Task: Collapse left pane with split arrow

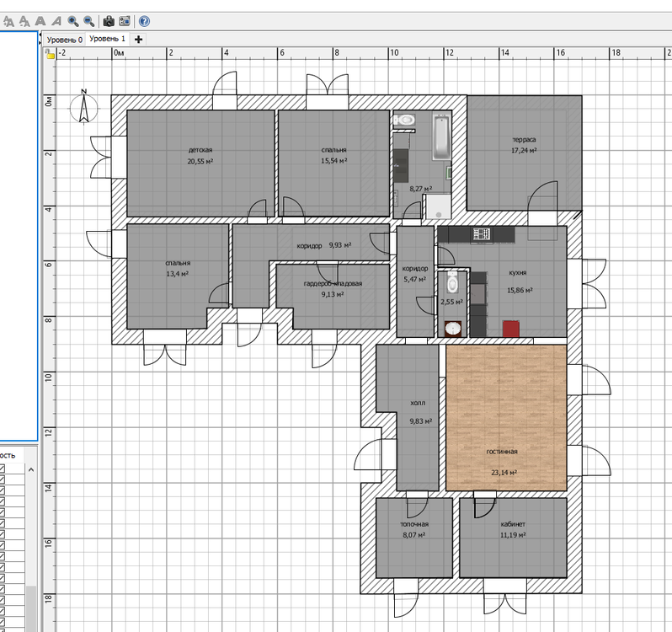Action: (40, 35)
